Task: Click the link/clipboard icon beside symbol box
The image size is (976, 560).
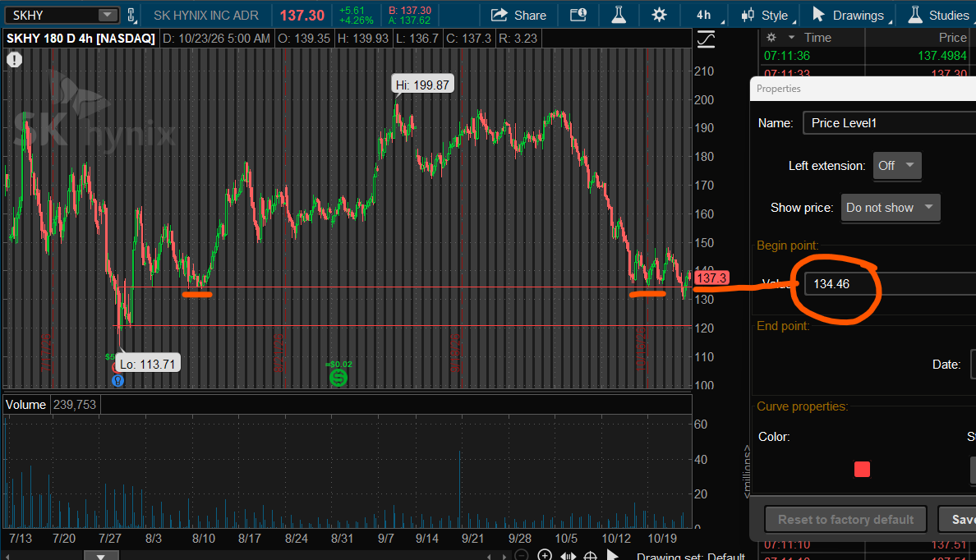Action: click(131, 15)
